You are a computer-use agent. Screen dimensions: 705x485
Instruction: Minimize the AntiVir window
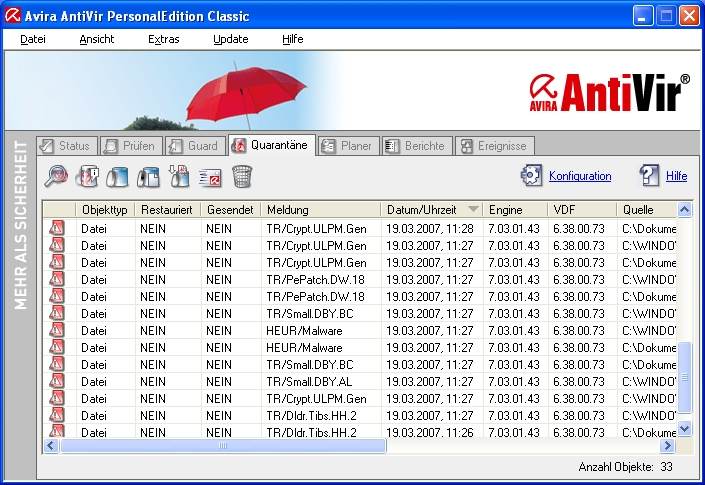point(643,16)
